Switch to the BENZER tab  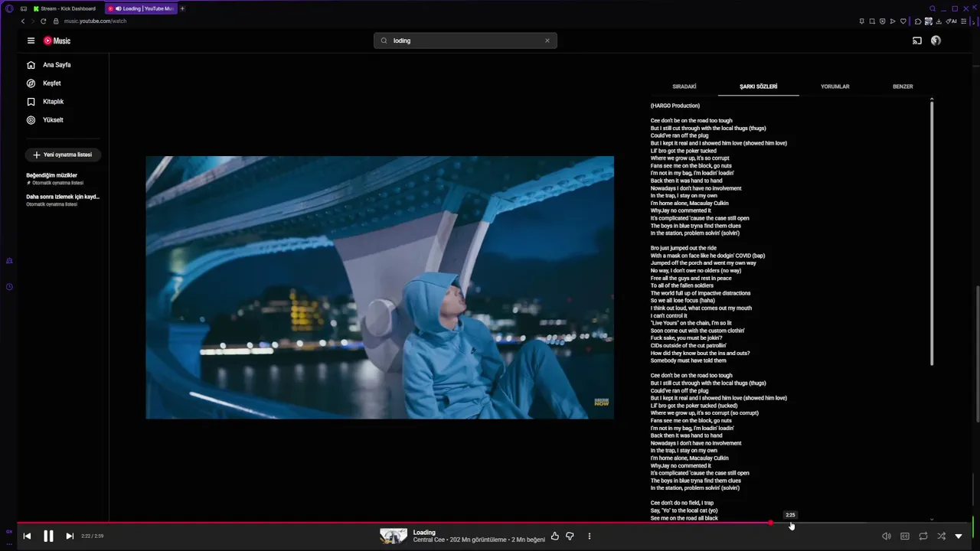(903, 86)
